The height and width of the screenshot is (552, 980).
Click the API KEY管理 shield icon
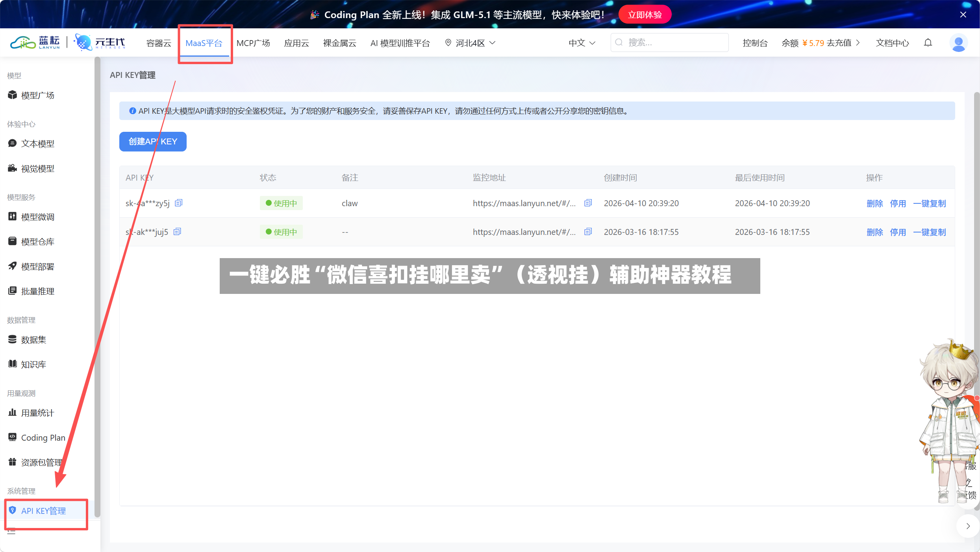coord(13,510)
